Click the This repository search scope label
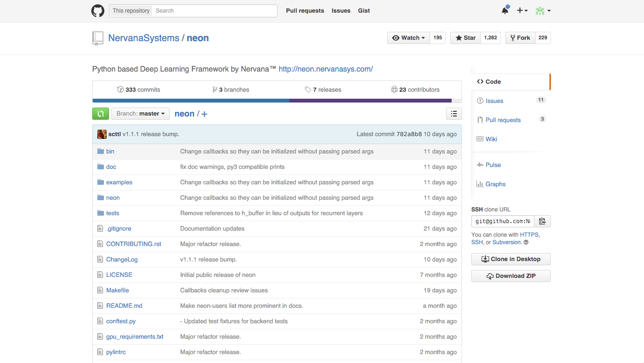The width and height of the screenshot is (644, 363). pos(131,11)
